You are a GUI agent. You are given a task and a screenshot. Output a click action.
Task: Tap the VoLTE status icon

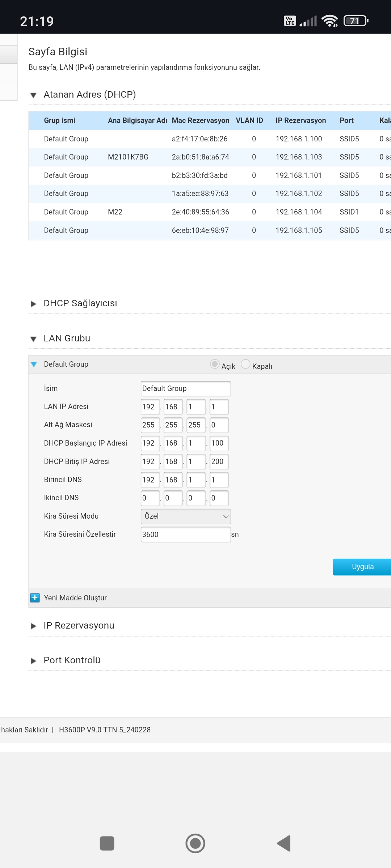click(290, 21)
